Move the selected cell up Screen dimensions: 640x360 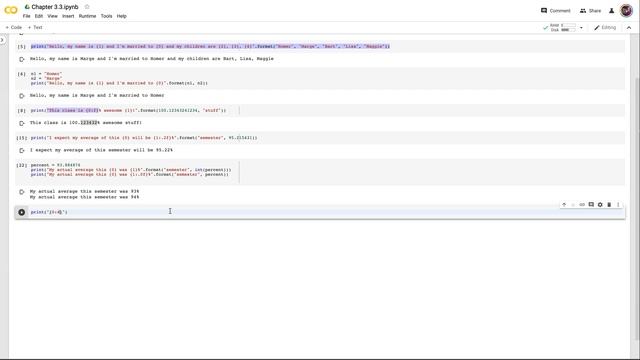click(564, 204)
